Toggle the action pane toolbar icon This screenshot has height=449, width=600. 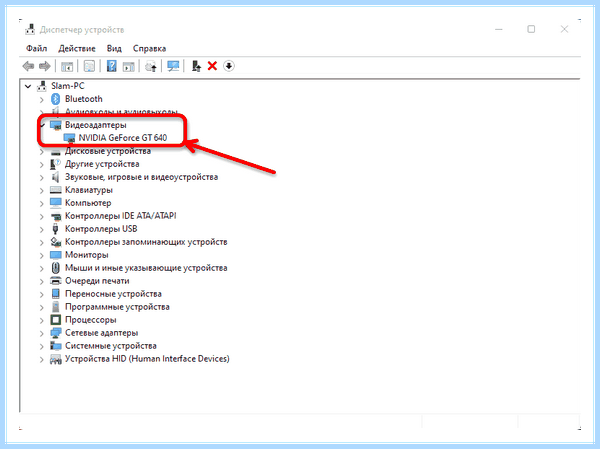129,66
